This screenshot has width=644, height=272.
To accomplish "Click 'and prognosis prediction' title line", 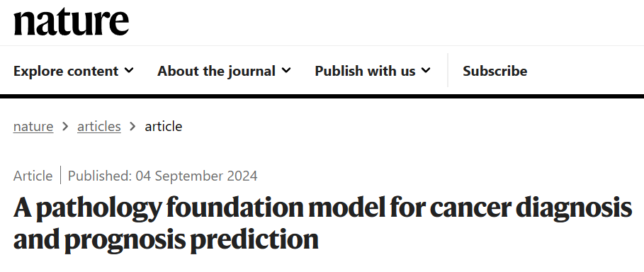I will click(166, 240).
